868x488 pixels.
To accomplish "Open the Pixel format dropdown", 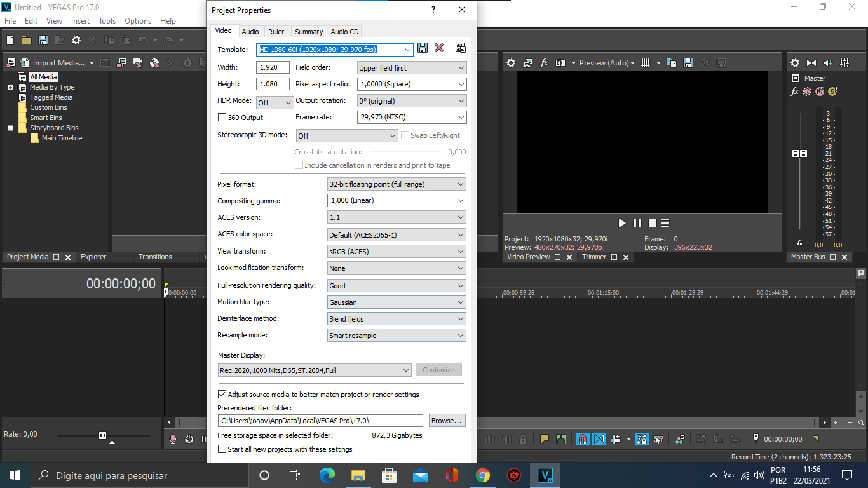I will [397, 184].
